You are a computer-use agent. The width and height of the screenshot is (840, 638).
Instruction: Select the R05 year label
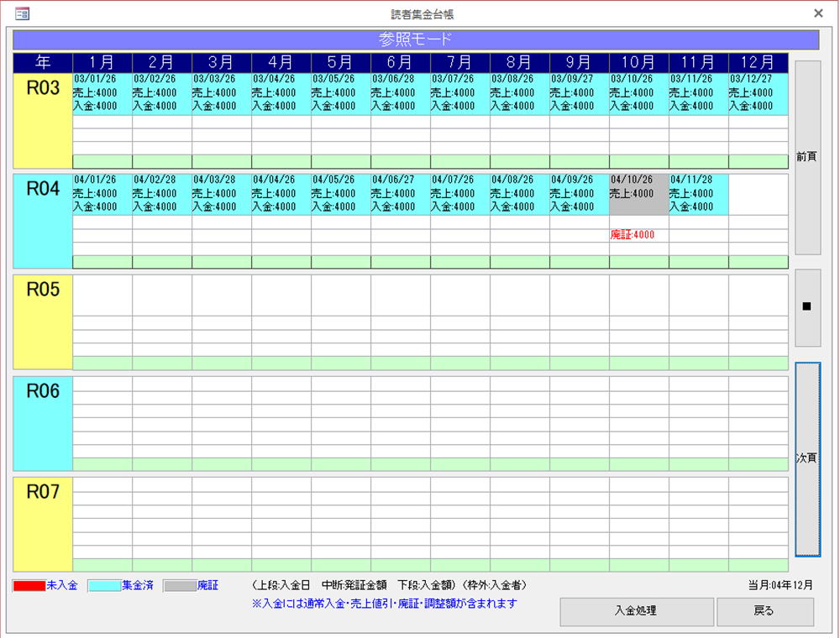pyautogui.click(x=43, y=322)
